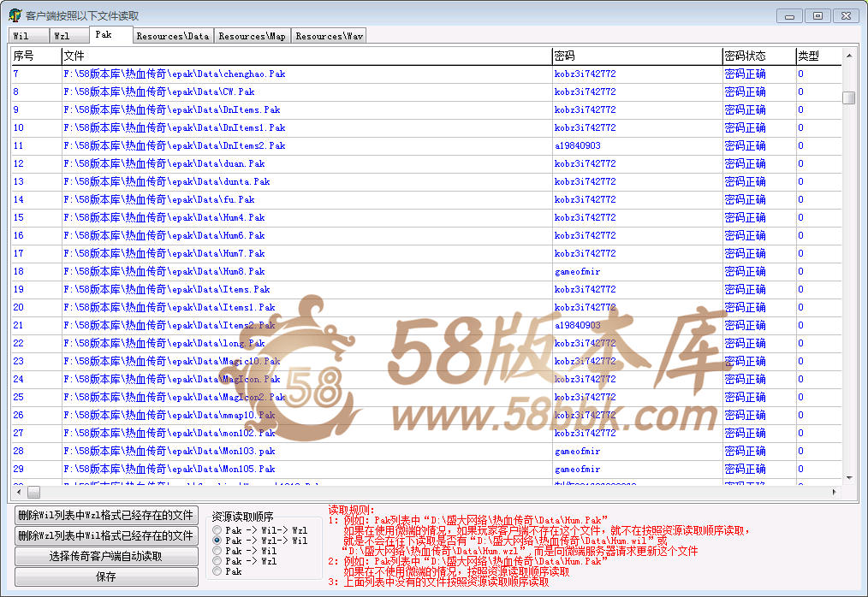Select row with MagIcon2.Pak file
Screen dimensions: 868x597
point(426,397)
